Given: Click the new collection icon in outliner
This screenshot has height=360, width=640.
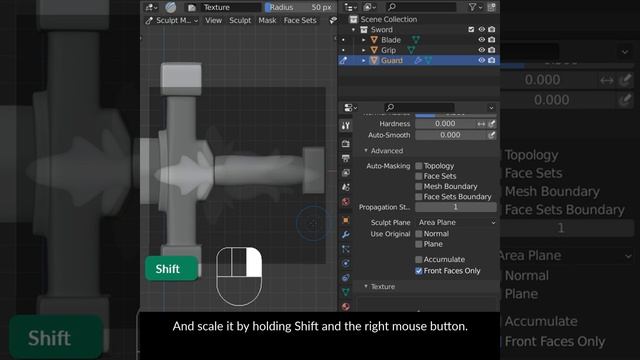Looking at the screenshot, I should pyautogui.click(x=491, y=7).
